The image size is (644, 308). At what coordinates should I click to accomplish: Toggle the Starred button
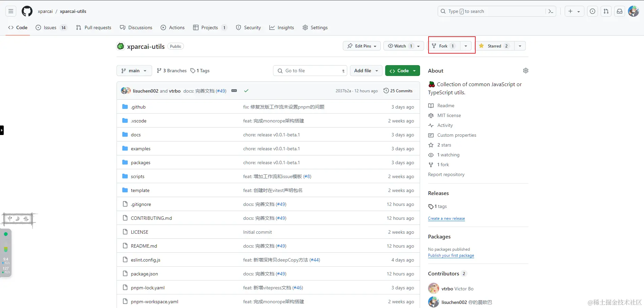pyautogui.click(x=495, y=46)
